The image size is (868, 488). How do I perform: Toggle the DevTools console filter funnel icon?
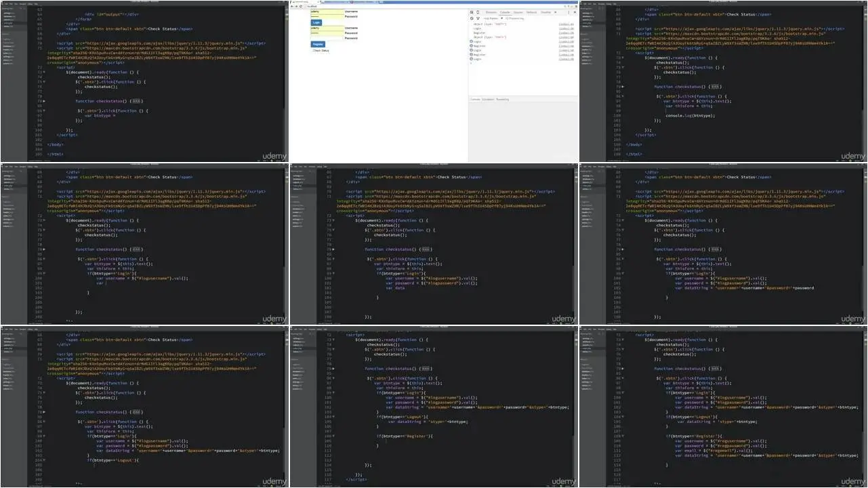point(478,18)
